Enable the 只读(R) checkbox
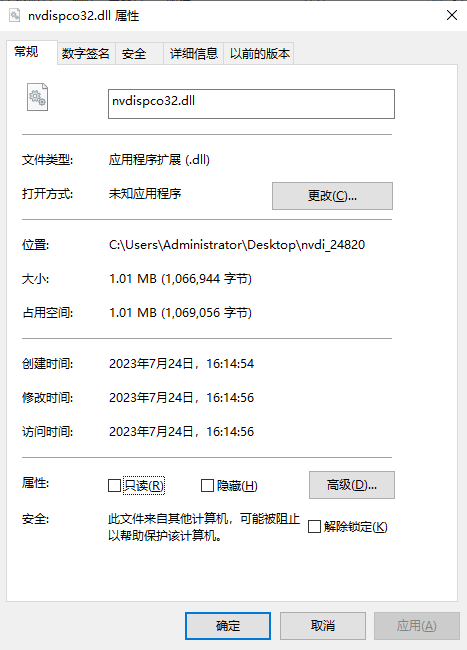The image size is (467, 650). [114, 485]
